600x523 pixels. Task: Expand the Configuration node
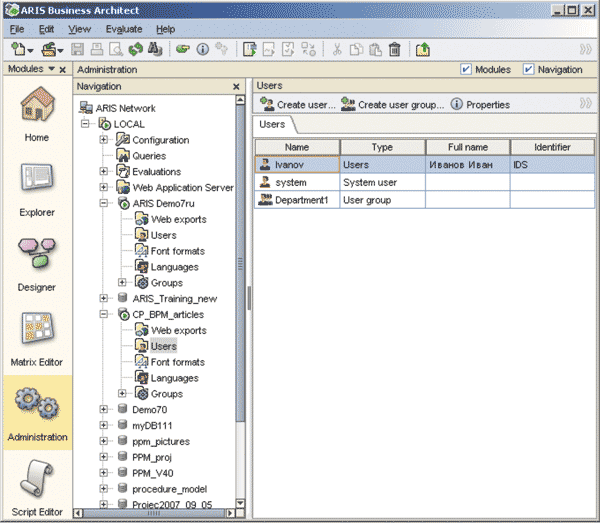(103, 140)
